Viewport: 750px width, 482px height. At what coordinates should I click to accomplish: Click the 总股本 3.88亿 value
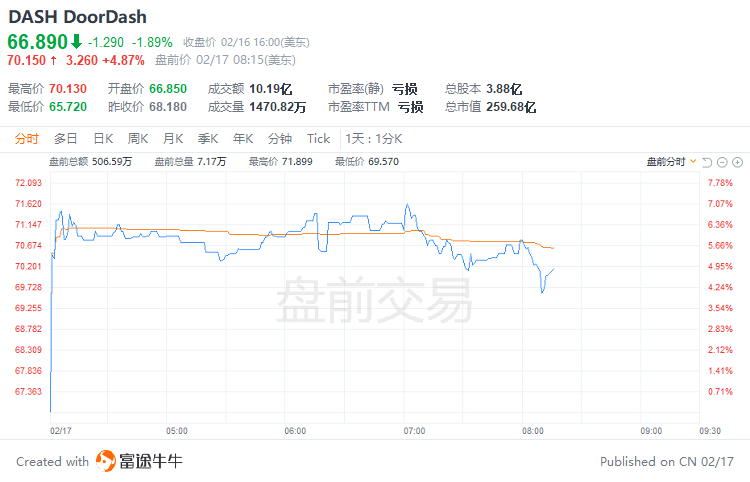(x=504, y=88)
